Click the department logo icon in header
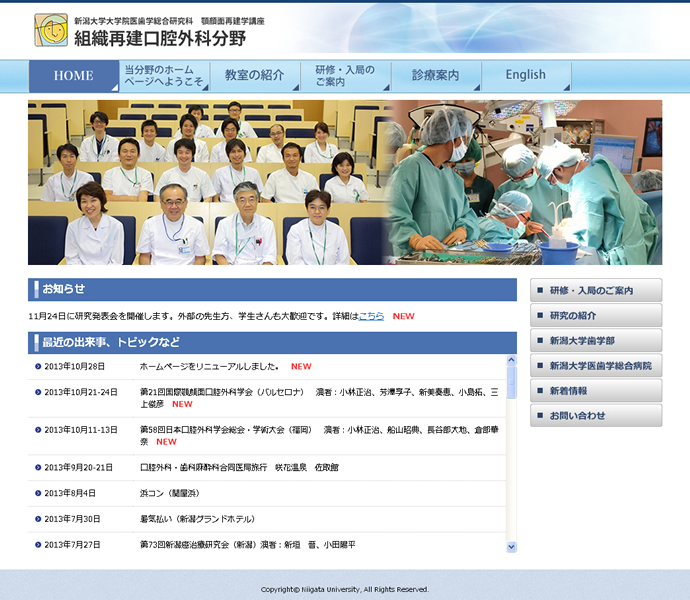The image size is (690, 600). (51, 30)
